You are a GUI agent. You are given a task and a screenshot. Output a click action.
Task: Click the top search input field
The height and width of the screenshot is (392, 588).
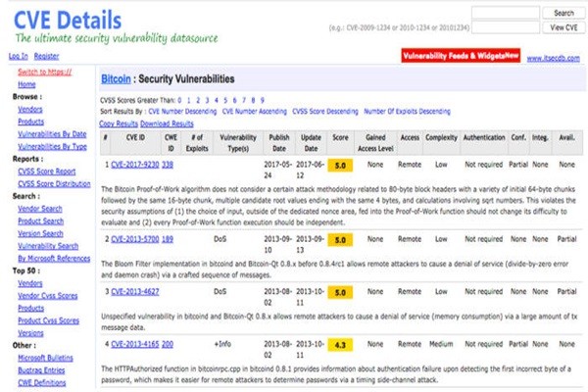[x=506, y=13]
